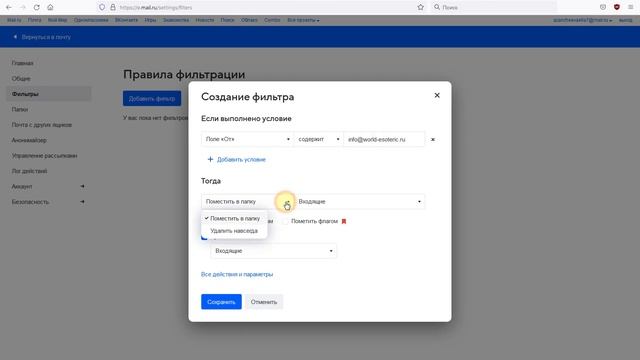Click the plus icon beside Добавить условие
Image resolution: width=640 pixels, height=360 pixels.
coord(210,159)
